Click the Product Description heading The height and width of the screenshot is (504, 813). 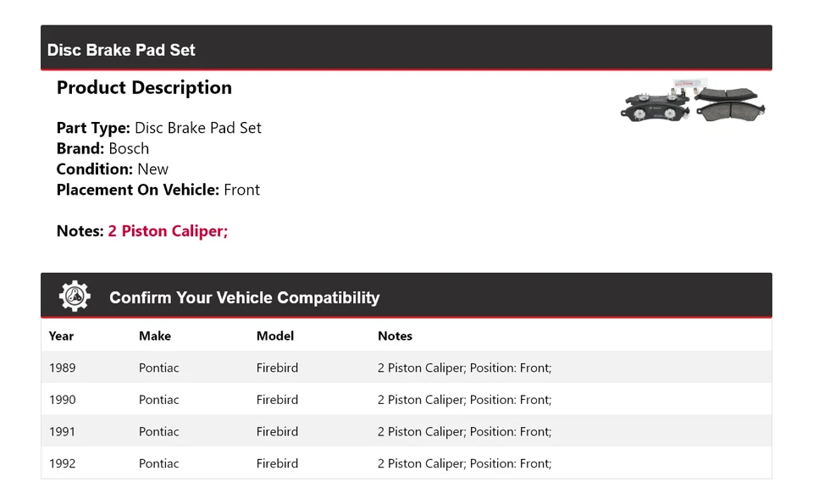tap(144, 88)
